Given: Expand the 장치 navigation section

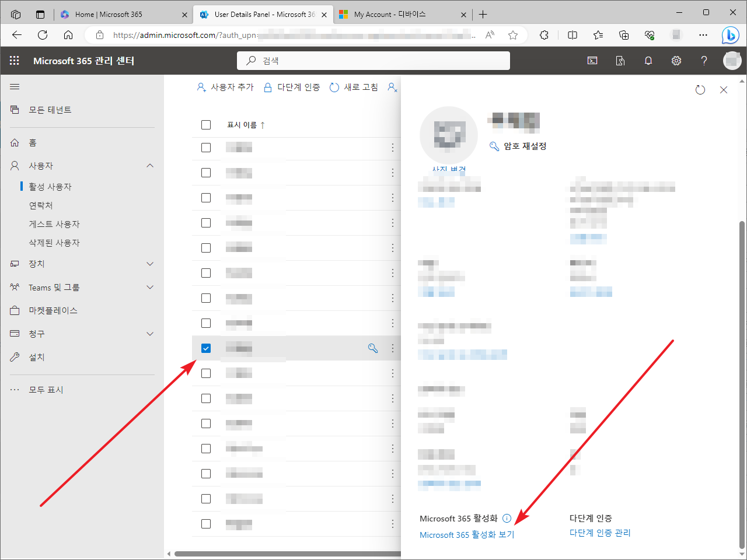Looking at the screenshot, I should (x=150, y=264).
